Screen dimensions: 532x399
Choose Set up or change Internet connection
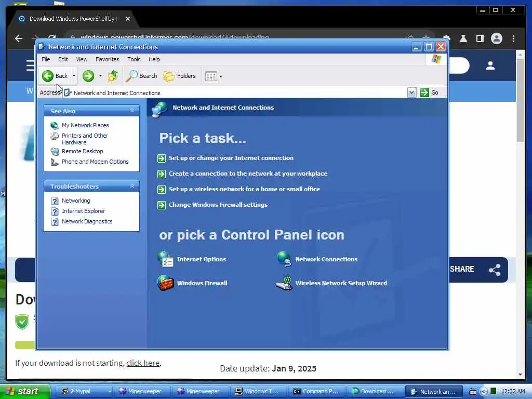click(x=231, y=158)
